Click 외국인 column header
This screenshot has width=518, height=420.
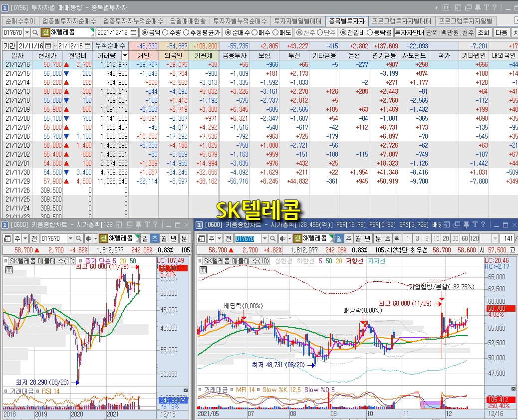[x=174, y=55]
